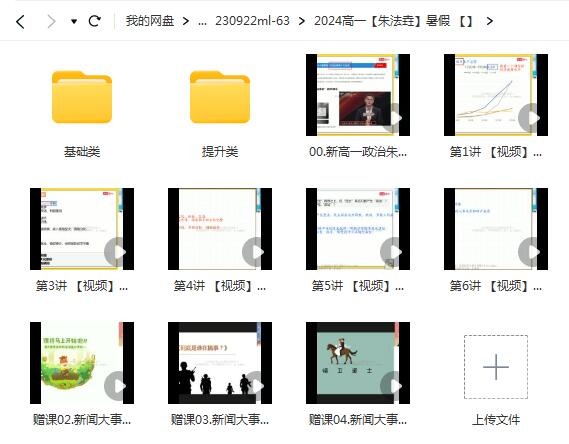Screen dimensions: 569x444
Task: Click chevron after 我的网盘 breadcrumb
Action: [186, 21]
